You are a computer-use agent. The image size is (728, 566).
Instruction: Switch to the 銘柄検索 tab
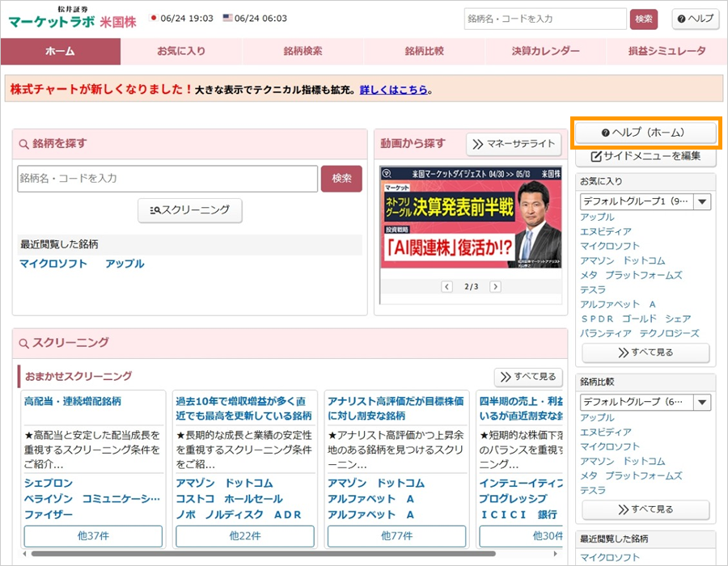click(303, 51)
